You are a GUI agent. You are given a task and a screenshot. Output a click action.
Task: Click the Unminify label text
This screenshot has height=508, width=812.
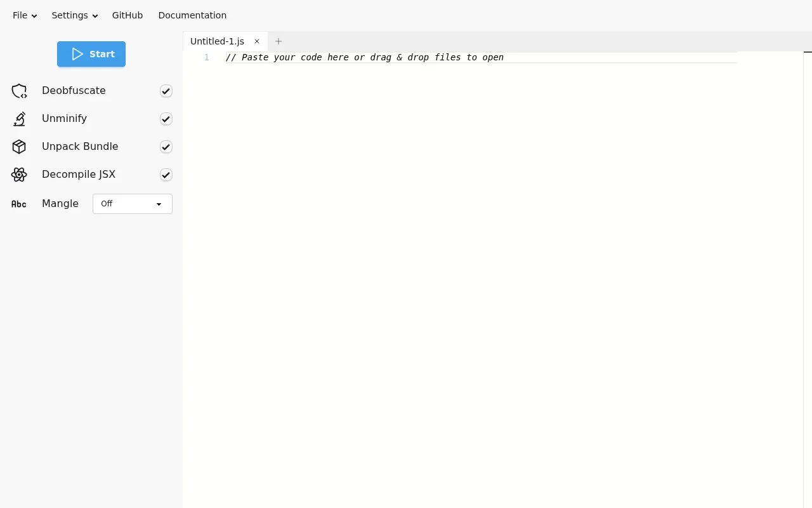pos(64,119)
